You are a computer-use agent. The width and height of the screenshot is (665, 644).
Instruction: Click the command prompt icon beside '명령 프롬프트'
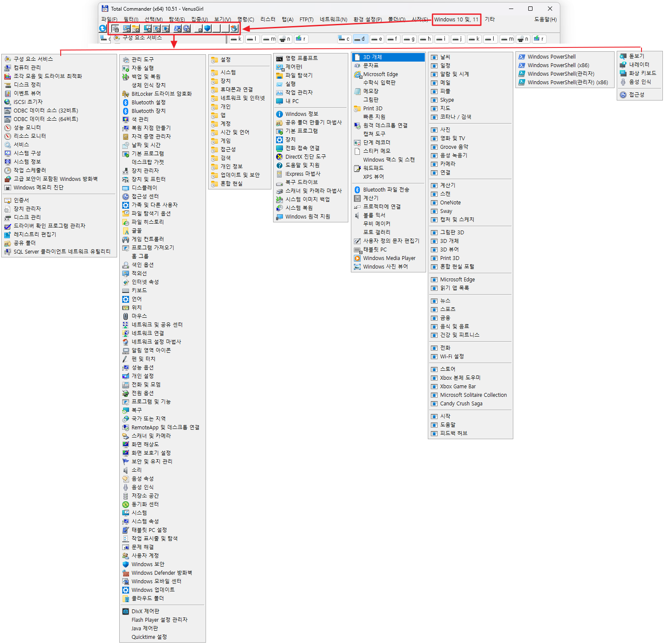tap(280, 59)
